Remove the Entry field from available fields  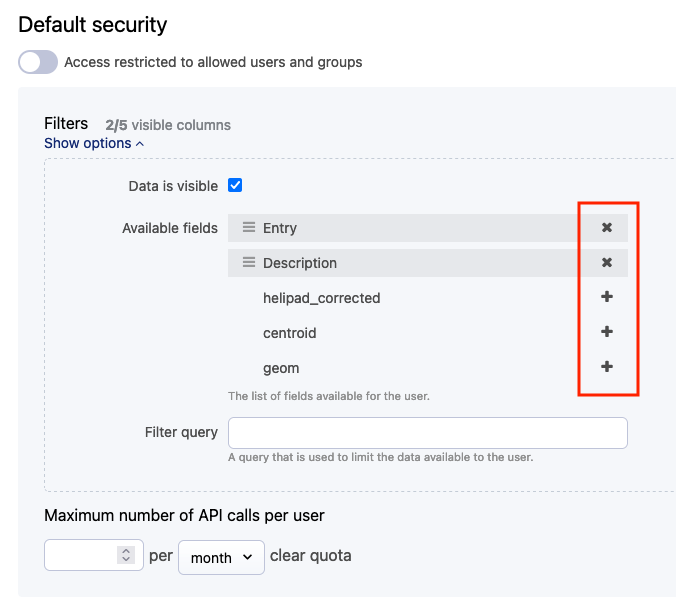point(606,228)
